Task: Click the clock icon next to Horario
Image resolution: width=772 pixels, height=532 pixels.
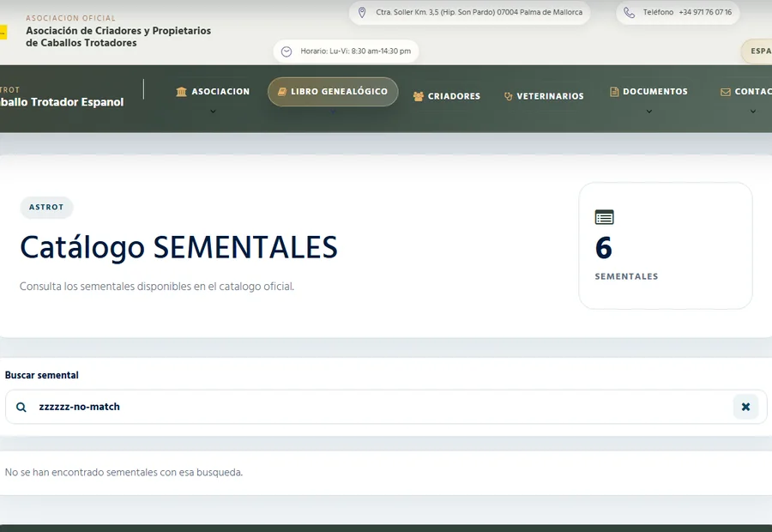Action: (x=286, y=51)
